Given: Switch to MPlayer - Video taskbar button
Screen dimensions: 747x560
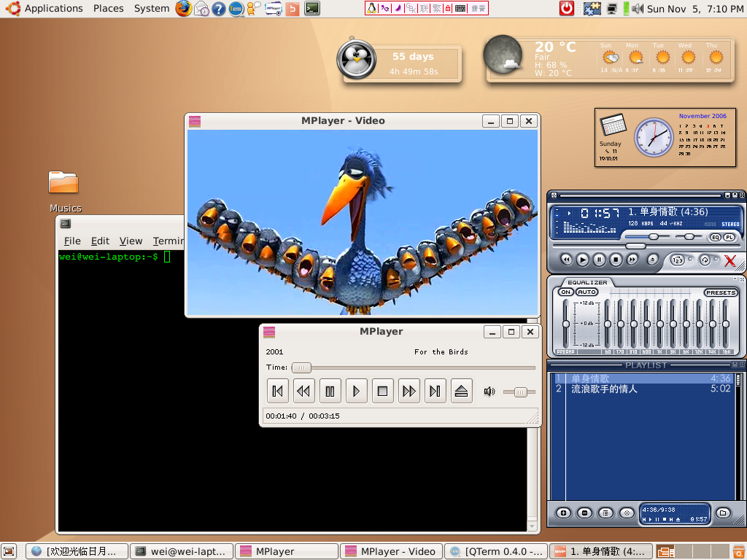Looking at the screenshot, I should [391, 551].
